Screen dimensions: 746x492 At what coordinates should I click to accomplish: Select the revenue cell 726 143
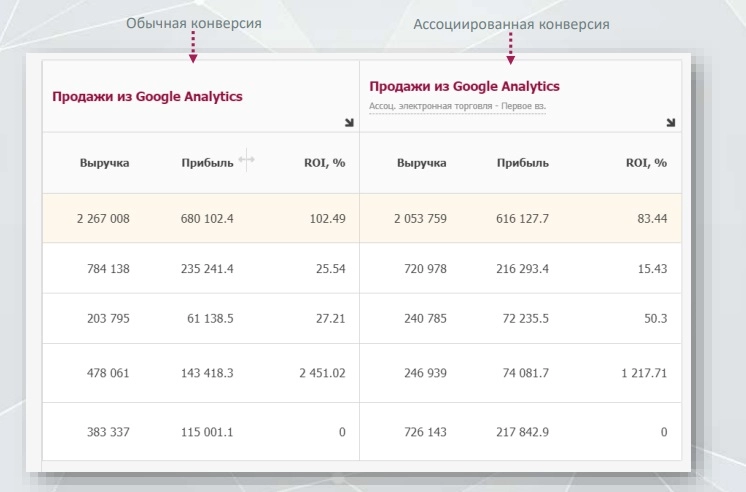(x=425, y=432)
